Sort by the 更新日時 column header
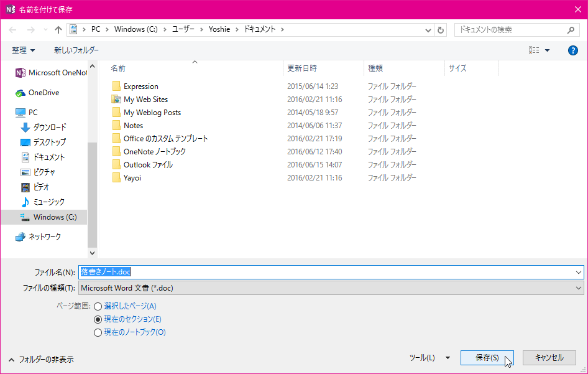This screenshot has height=374, width=588. tap(302, 68)
